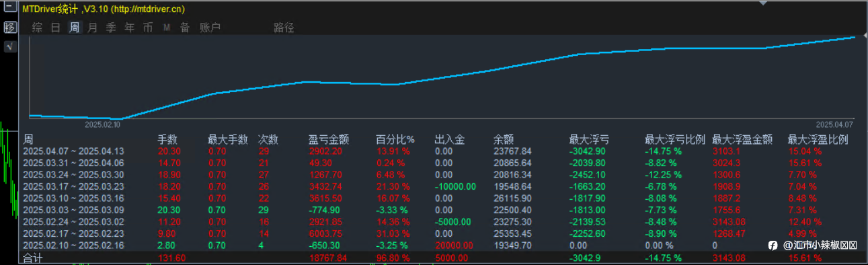
Task: Click the 盈亏金额 column header
Action: point(329,140)
